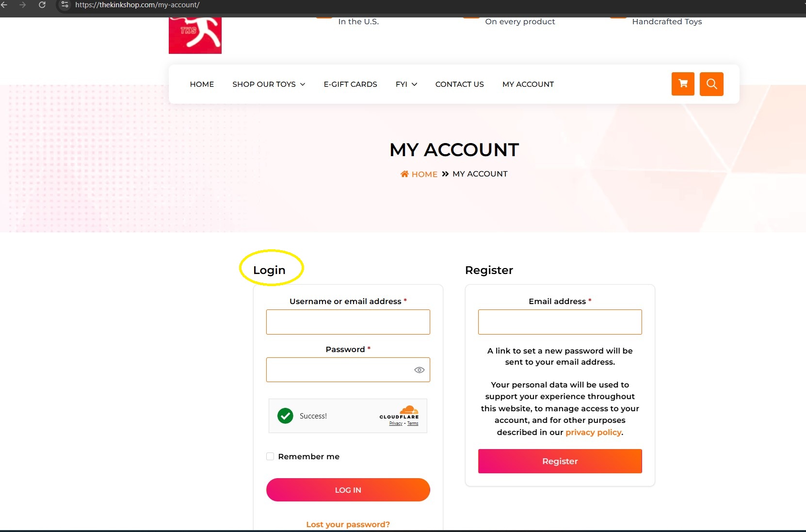Open the E-Gift Cards menu item

(x=351, y=84)
